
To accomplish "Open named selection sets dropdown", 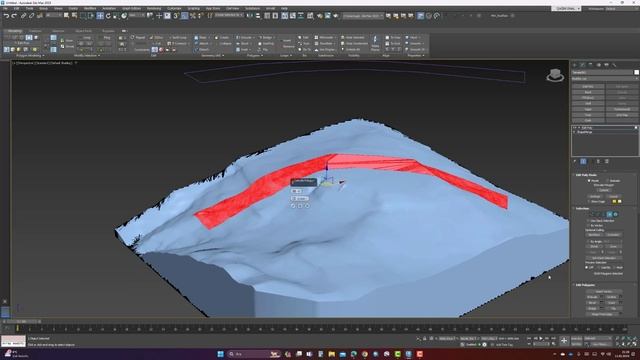I will coord(229,16).
